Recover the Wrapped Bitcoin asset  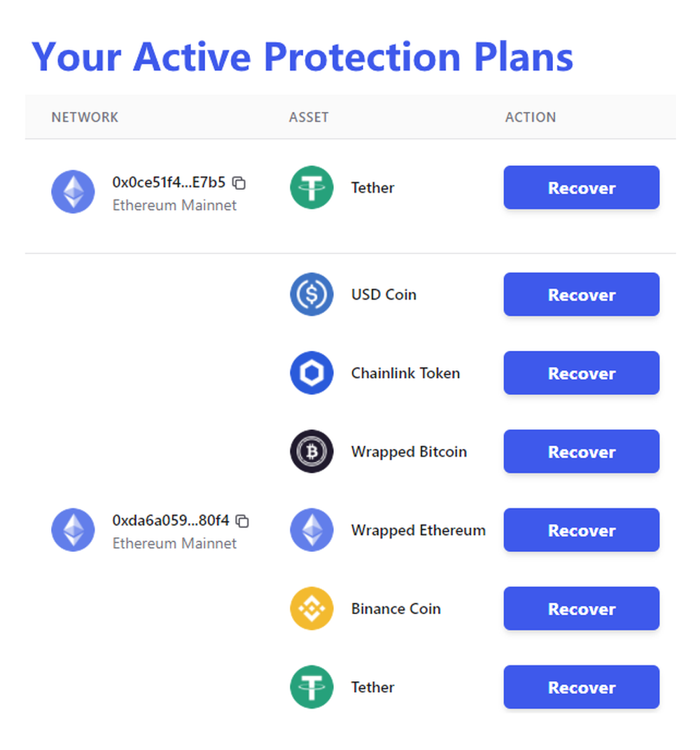point(581,452)
